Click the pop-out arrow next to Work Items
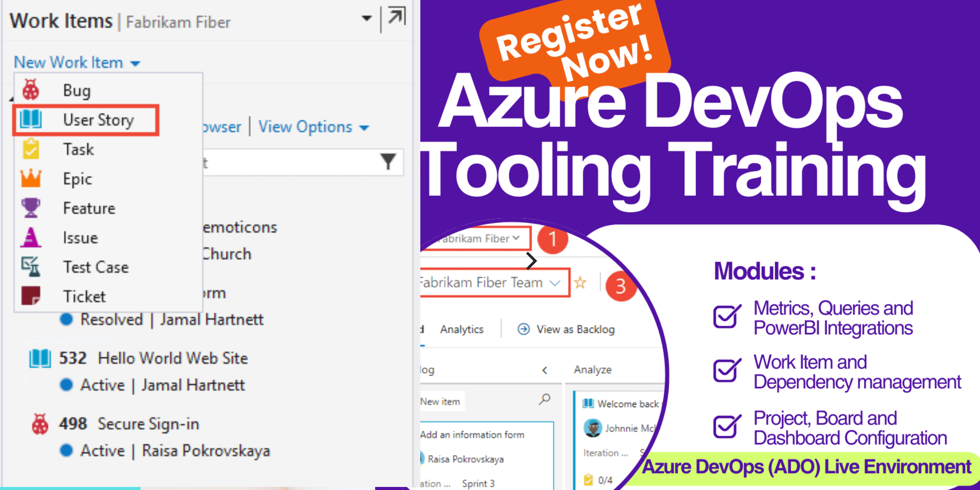The image size is (980, 490). [x=396, y=17]
